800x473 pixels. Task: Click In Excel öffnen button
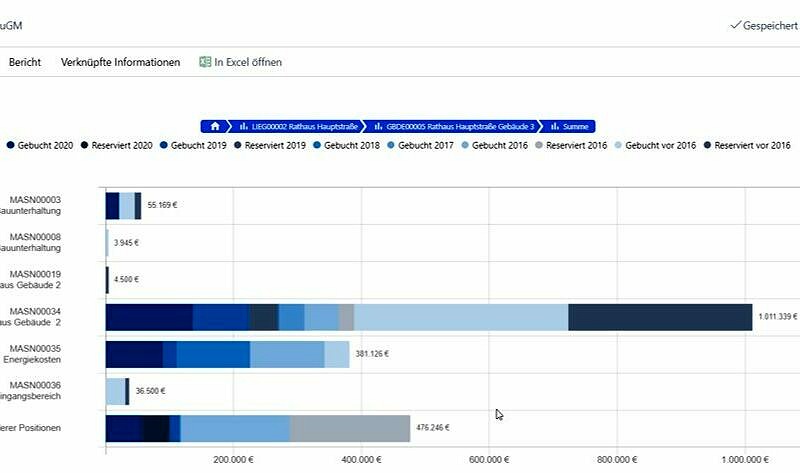point(240,62)
